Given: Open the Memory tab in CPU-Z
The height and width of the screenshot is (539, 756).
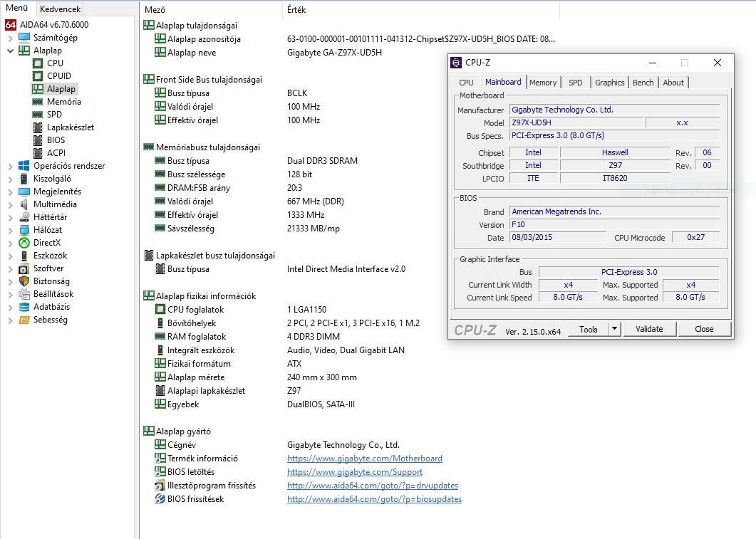Looking at the screenshot, I should pos(543,83).
